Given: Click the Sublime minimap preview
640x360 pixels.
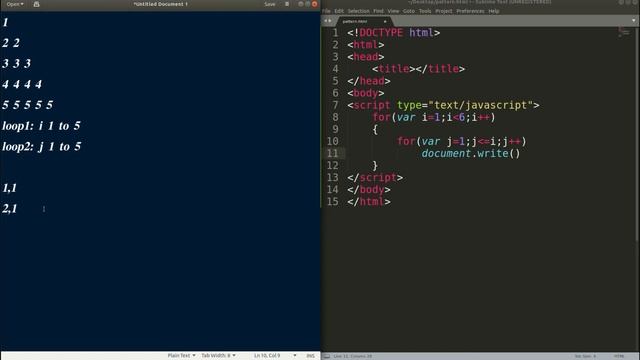Looking at the screenshot, I should [x=624, y=31].
